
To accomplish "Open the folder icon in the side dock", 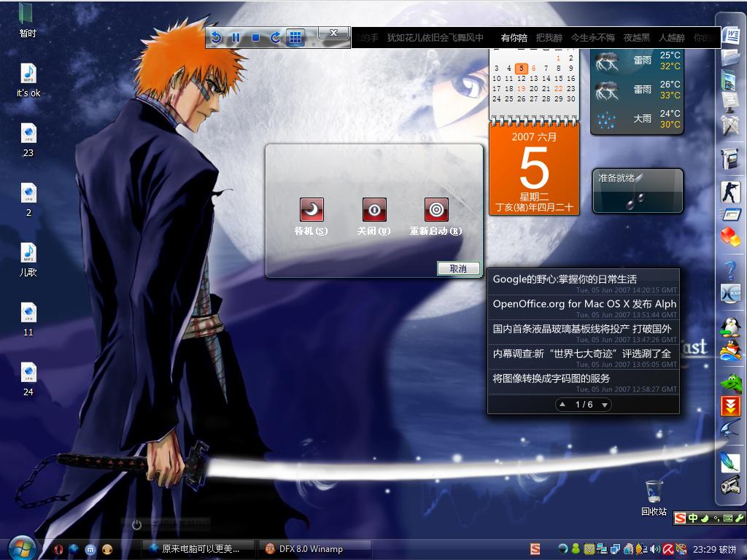I will pos(731,58).
